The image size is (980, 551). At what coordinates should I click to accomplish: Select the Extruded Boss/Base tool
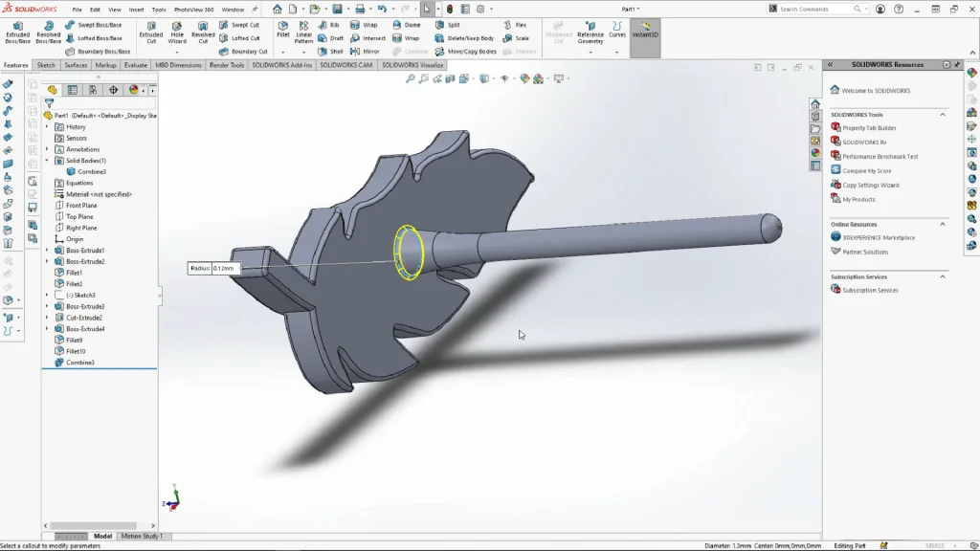[x=17, y=33]
